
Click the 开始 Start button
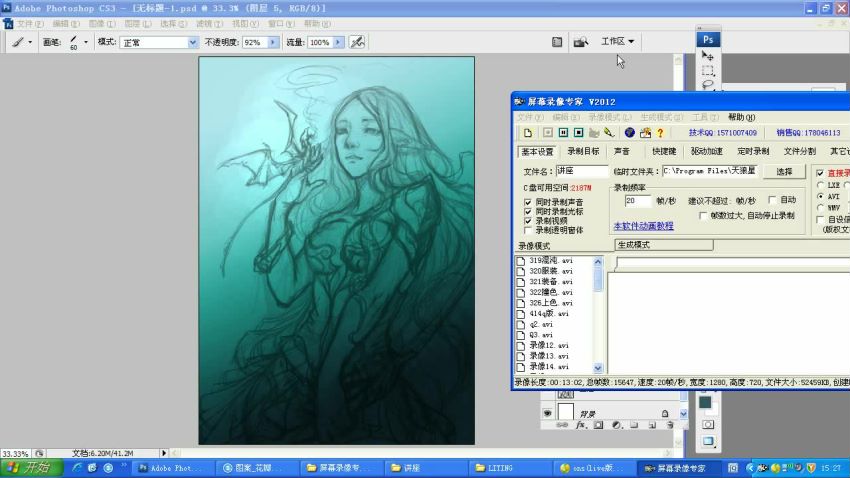click(x=31, y=468)
